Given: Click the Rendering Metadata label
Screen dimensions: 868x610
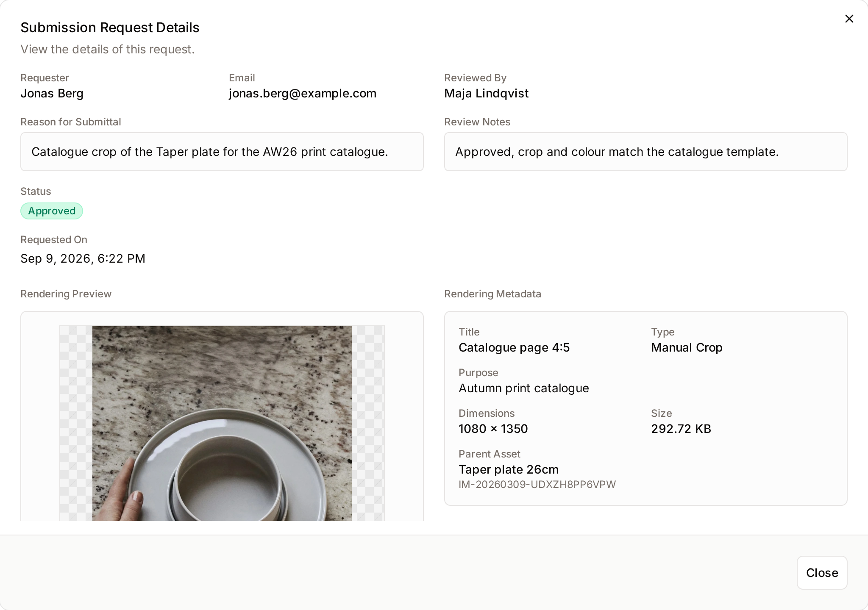Looking at the screenshot, I should point(492,294).
